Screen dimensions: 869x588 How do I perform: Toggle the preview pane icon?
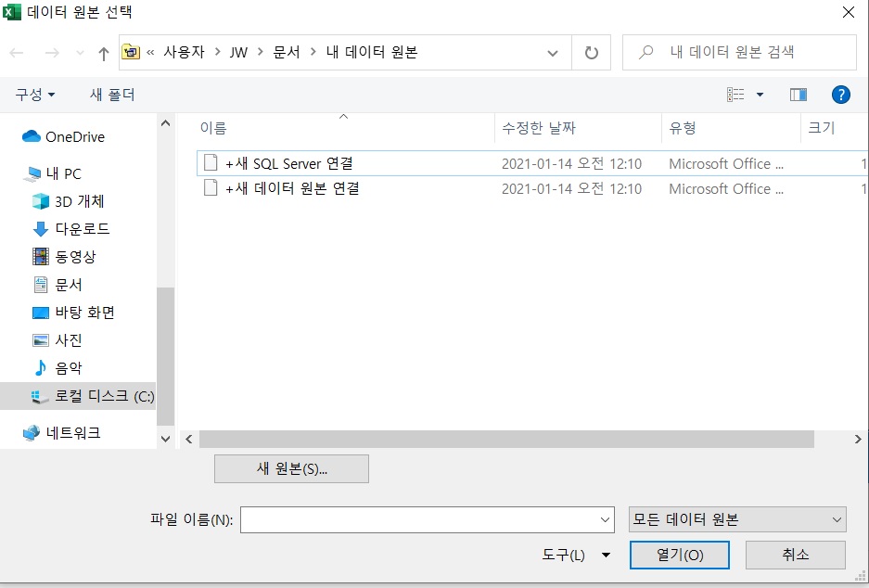798,95
